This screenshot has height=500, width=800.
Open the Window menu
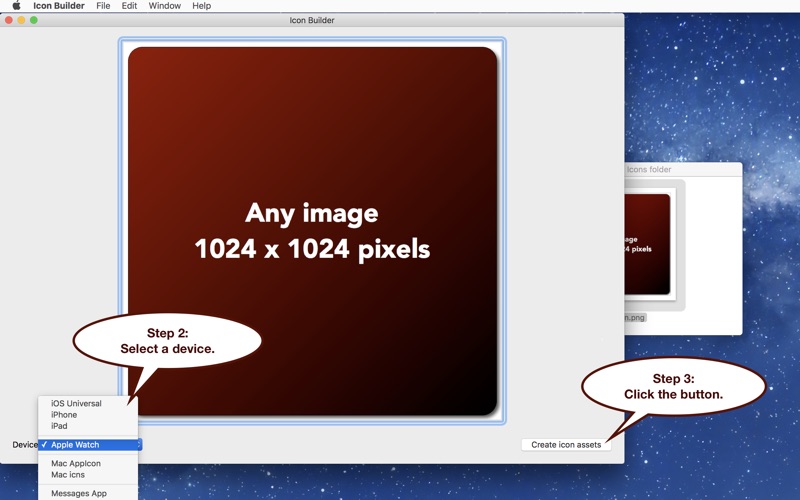164,6
